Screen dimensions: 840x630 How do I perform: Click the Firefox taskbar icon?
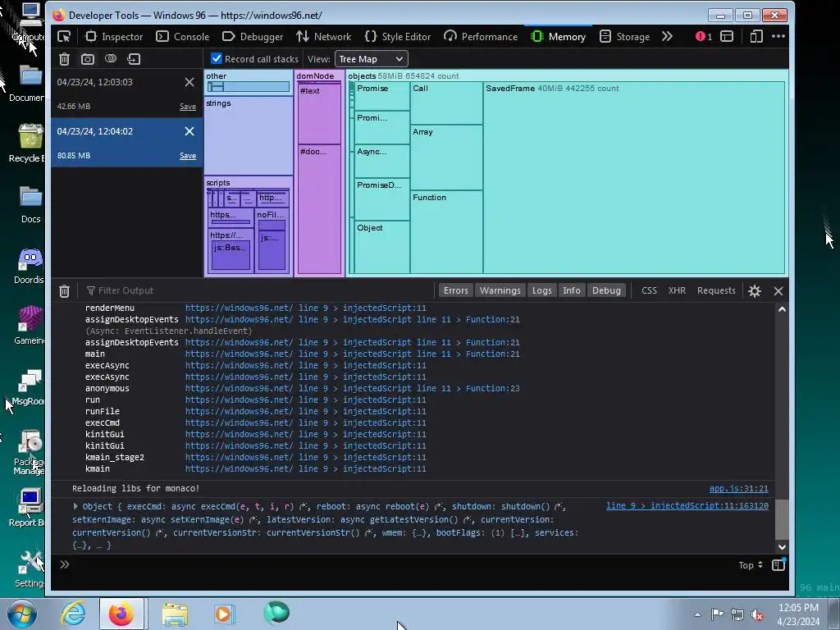[121, 614]
